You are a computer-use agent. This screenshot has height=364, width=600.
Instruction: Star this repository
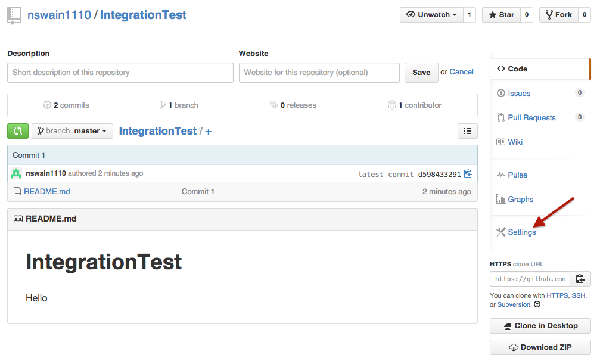pyautogui.click(x=501, y=15)
